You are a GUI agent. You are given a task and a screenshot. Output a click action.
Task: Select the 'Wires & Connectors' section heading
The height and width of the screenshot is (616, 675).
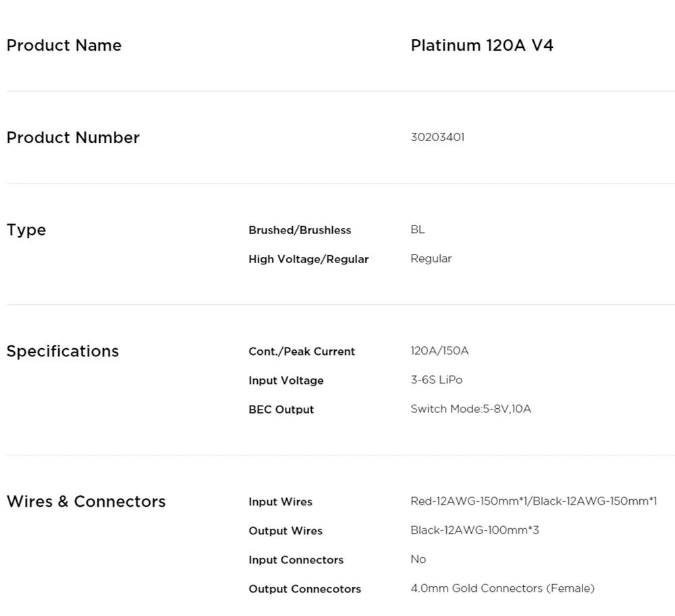(86, 501)
